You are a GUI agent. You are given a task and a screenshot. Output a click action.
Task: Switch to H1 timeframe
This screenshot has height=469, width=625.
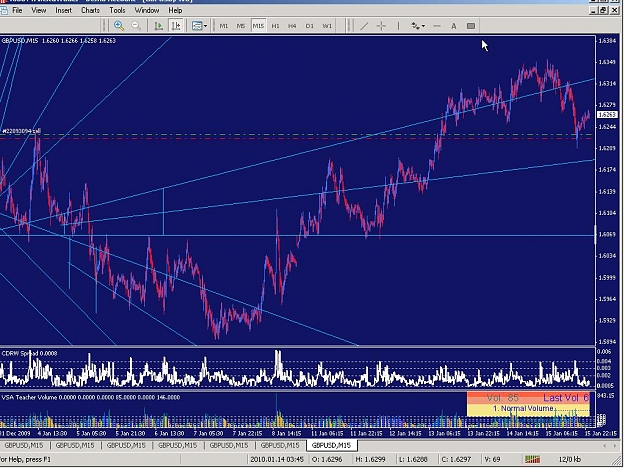click(275, 26)
